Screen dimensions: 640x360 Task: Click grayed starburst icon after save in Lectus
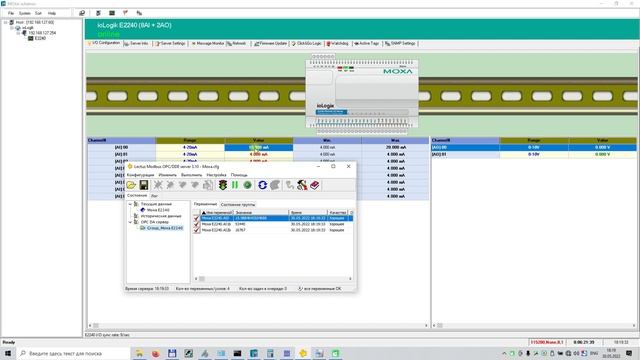158,185
